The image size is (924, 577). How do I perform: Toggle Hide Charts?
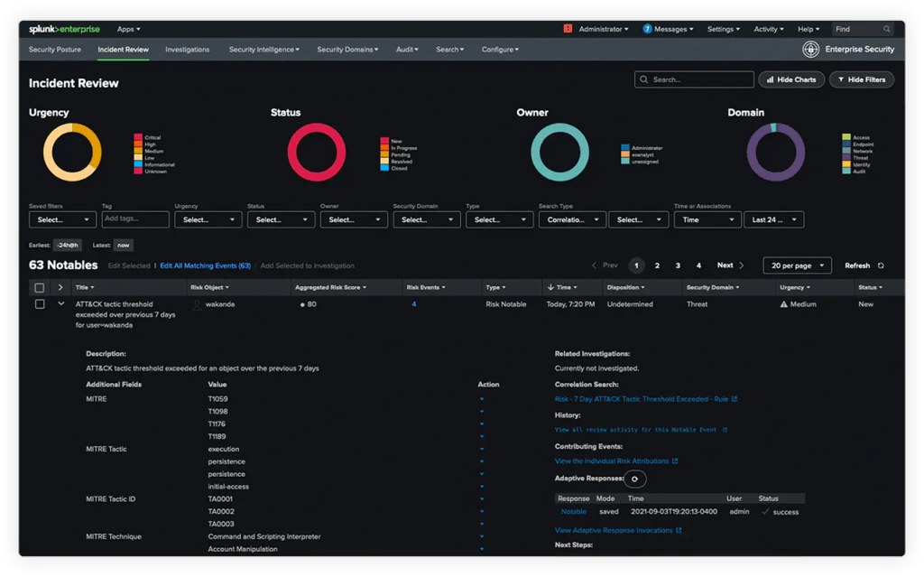pyautogui.click(x=791, y=79)
